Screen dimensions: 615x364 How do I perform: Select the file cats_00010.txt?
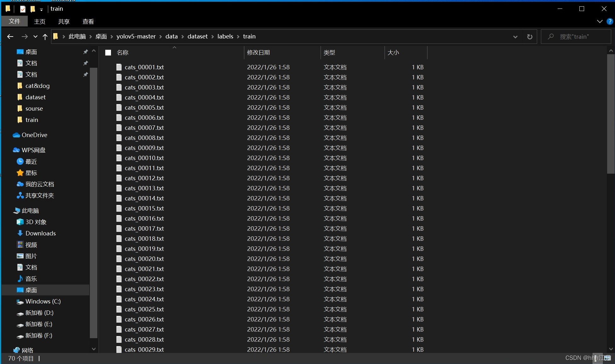(144, 158)
